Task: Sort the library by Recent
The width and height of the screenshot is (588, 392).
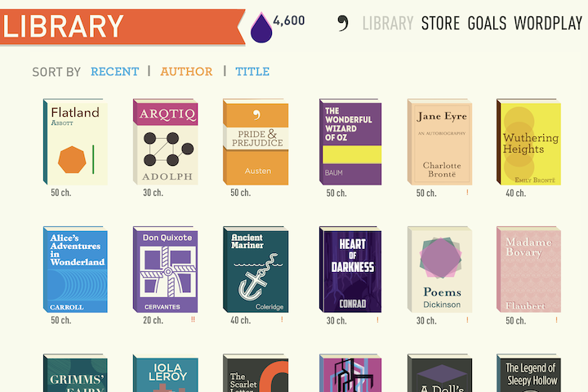Action: click(x=115, y=71)
